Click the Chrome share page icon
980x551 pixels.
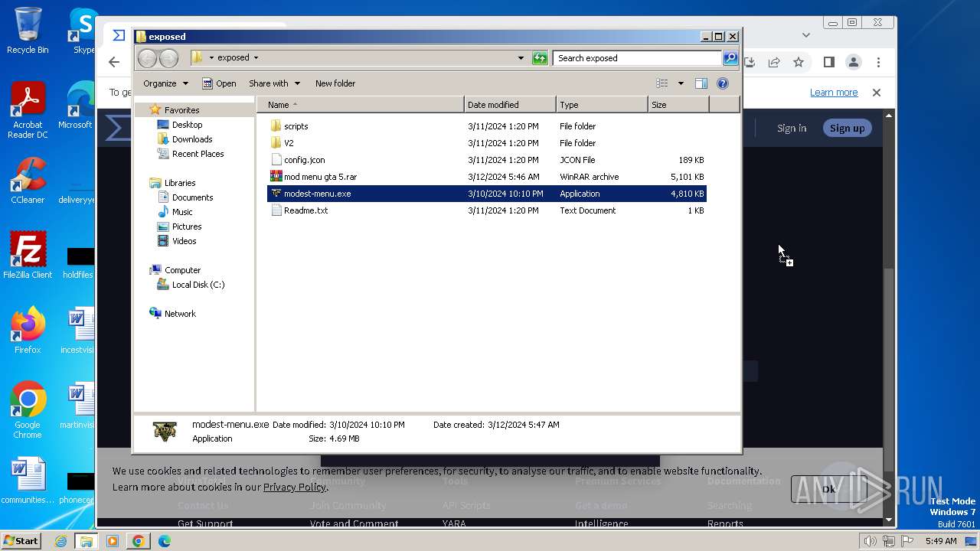774,62
